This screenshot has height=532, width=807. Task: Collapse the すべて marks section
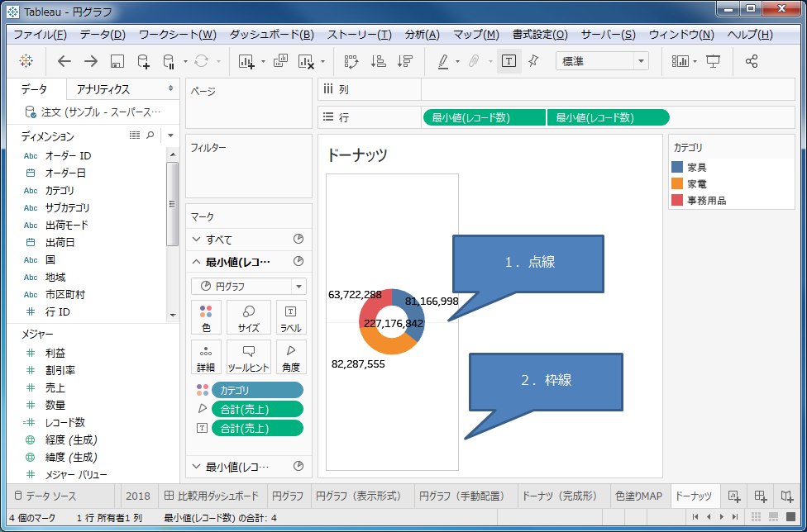coord(196,240)
